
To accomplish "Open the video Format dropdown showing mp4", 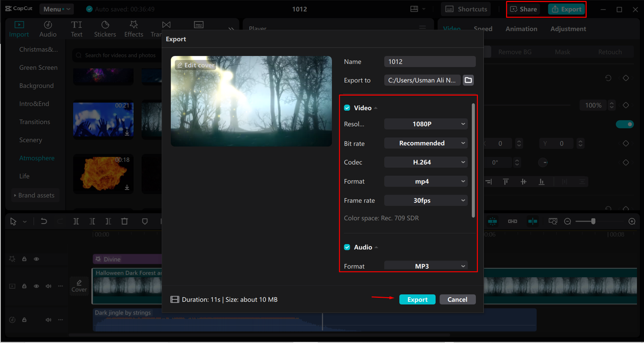I will pos(426,182).
